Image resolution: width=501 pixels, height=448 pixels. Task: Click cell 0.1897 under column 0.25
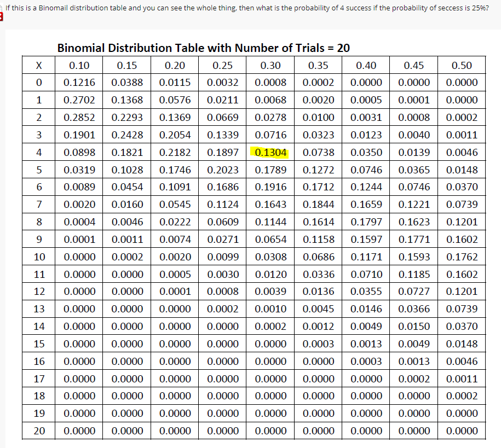click(x=223, y=152)
